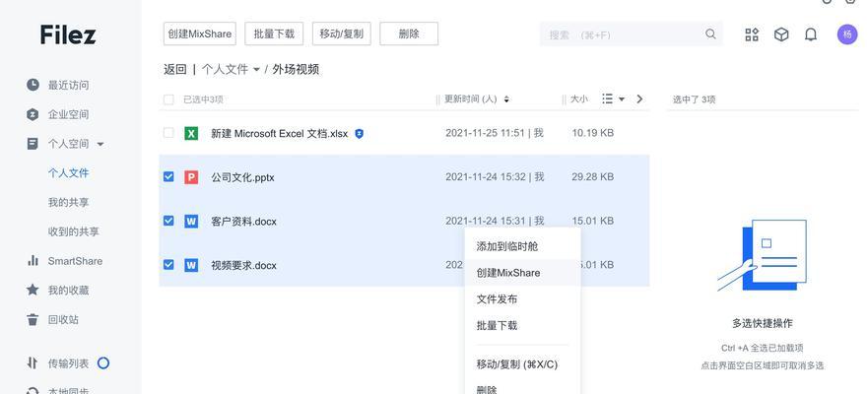
Task: Open the cube icon in header
Action: click(x=781, y=34)
